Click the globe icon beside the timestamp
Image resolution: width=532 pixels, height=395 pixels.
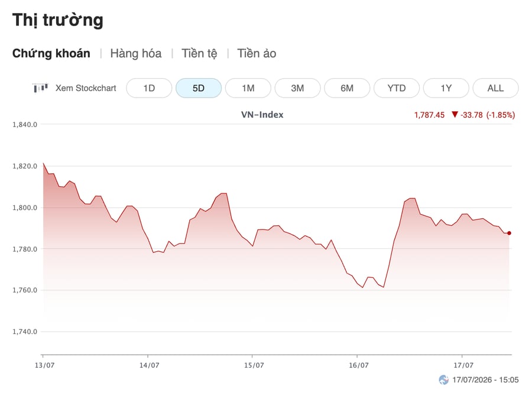coord(443,380)
